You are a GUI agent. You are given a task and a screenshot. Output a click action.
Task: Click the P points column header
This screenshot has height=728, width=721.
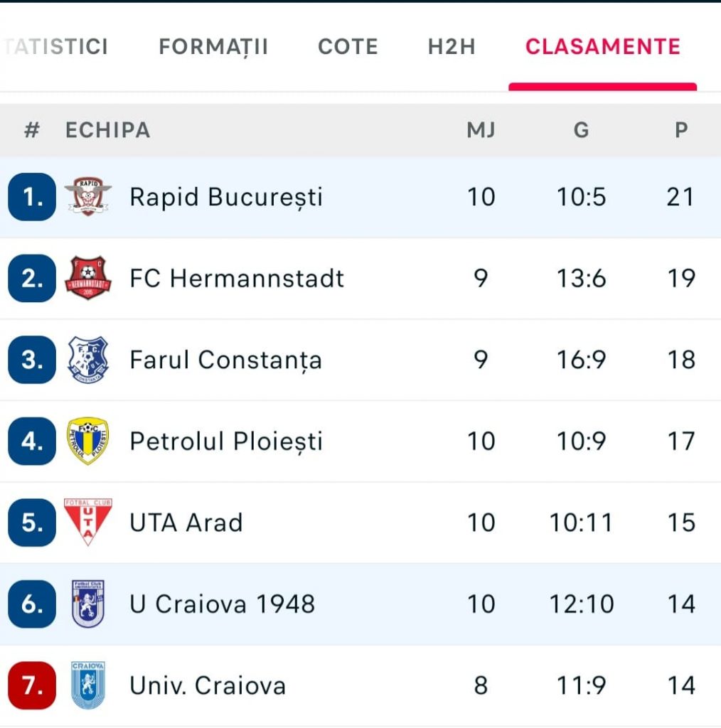click(681, 130)
